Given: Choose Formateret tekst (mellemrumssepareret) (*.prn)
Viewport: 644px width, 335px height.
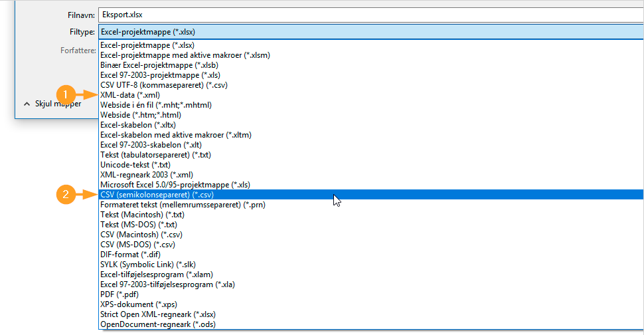Looking at the screenshot, I should (371, 205).
